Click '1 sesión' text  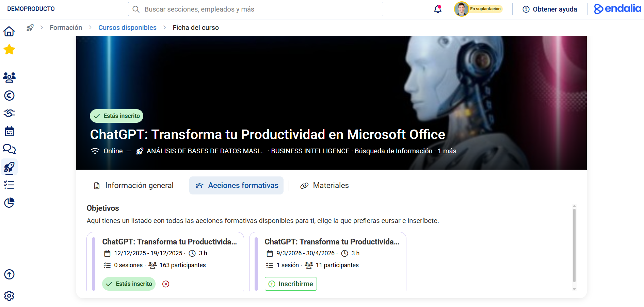[x=288, y=265]
